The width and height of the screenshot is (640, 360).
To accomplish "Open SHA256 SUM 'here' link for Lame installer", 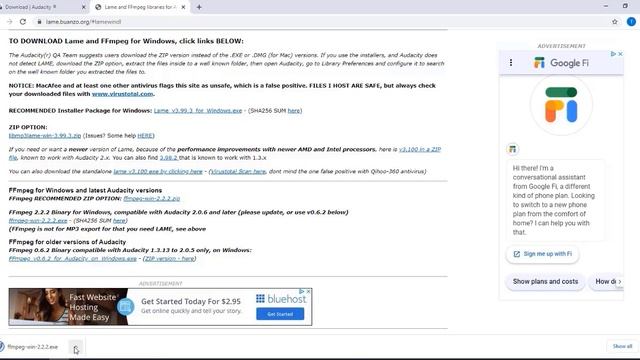I will [x=294, y=111].
